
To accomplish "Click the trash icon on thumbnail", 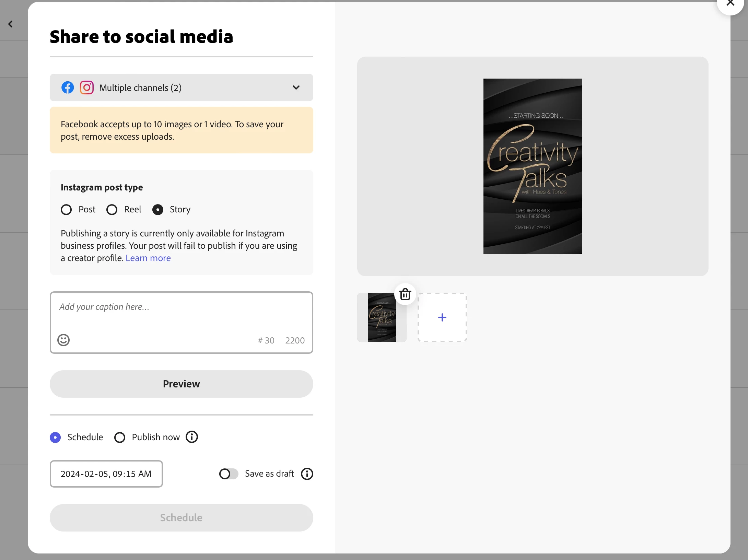I will pyautogui.click(x=405, y=294).
